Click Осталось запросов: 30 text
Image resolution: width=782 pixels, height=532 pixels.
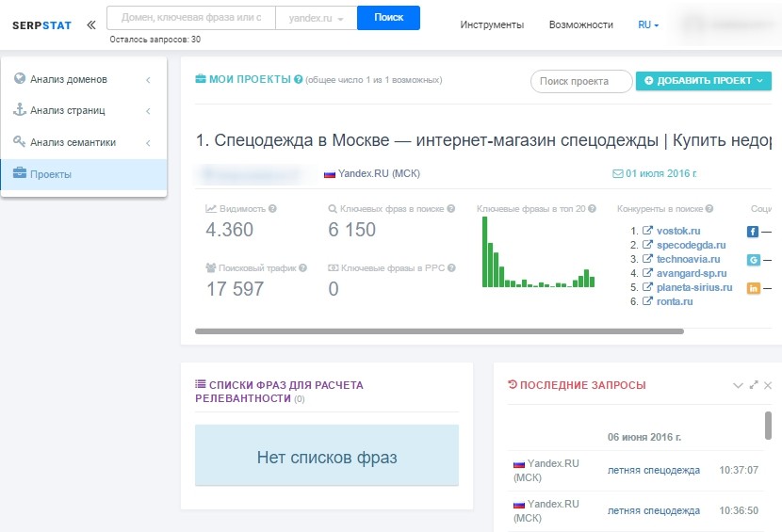coord(155,40)
